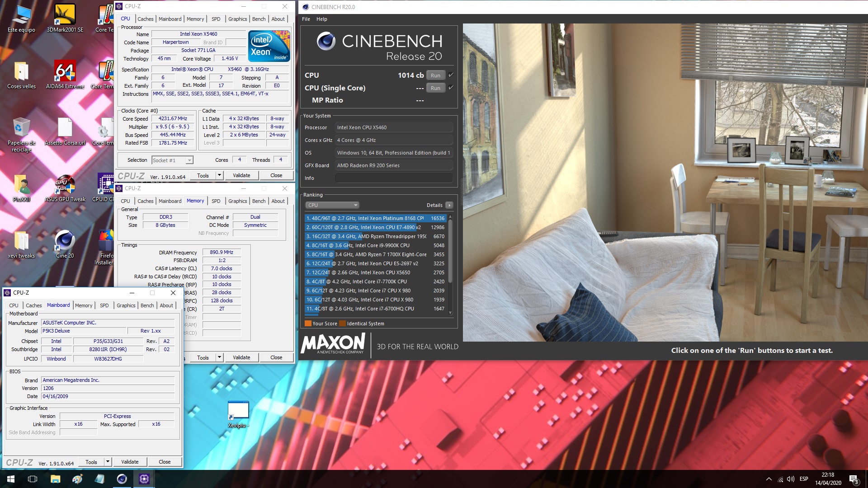The height and width of the screenshot is (488, 868).
Task: Click the Info input field
Action: (x=394, y=178)
